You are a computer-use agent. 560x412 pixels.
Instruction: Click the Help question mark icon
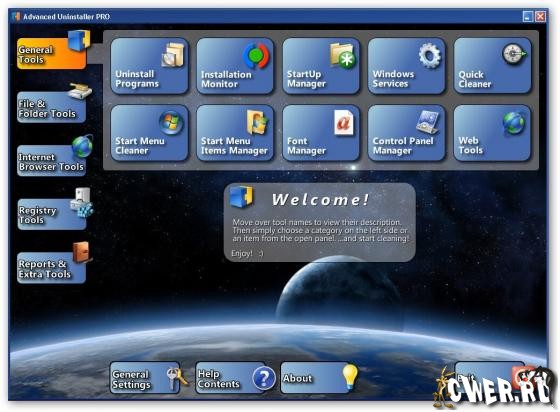pyautogui.click(x=264, y=378)
